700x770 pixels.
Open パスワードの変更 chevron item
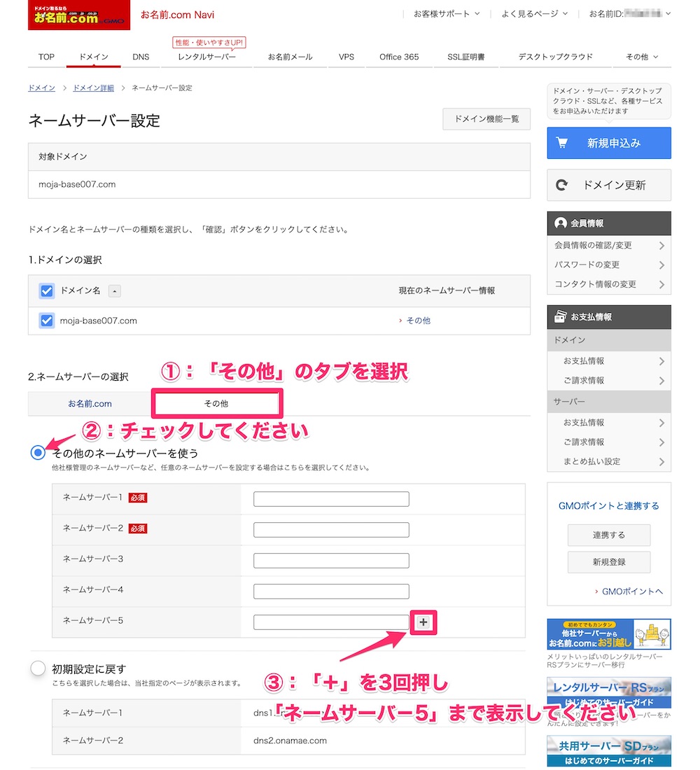click(x=608, y=265)
